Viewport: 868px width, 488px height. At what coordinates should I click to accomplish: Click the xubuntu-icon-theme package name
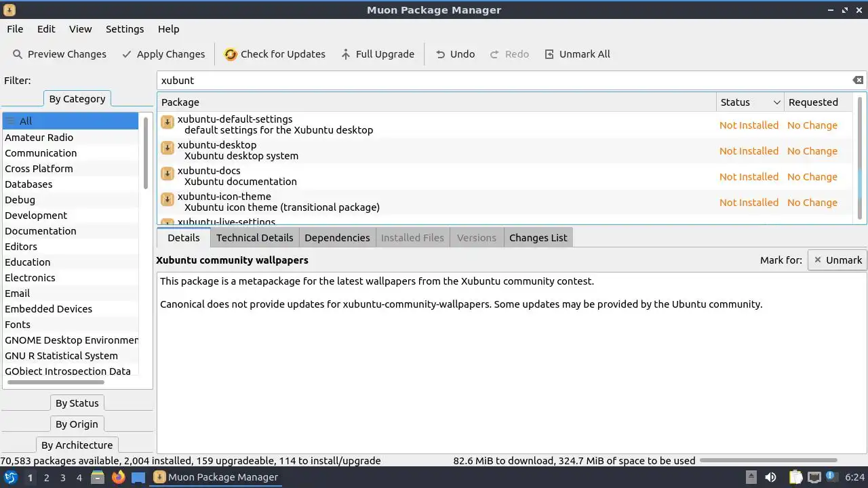(224, 197)
